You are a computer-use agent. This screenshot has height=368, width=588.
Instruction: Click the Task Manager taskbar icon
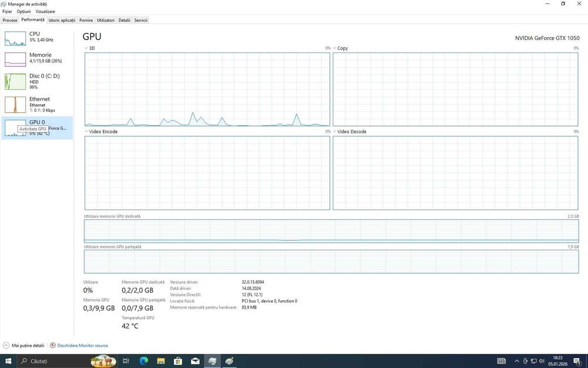212,361
